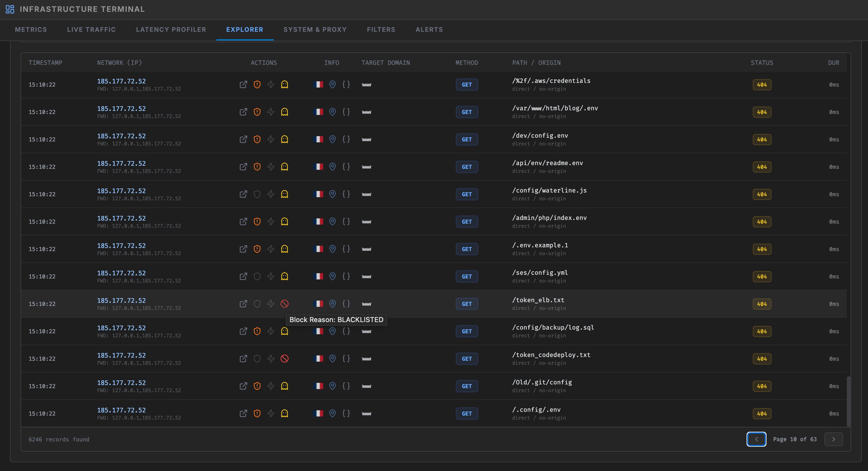This screenshot has width=868, height=471.
Task: Open the Filters tab
Action: [x=381, y=30]
